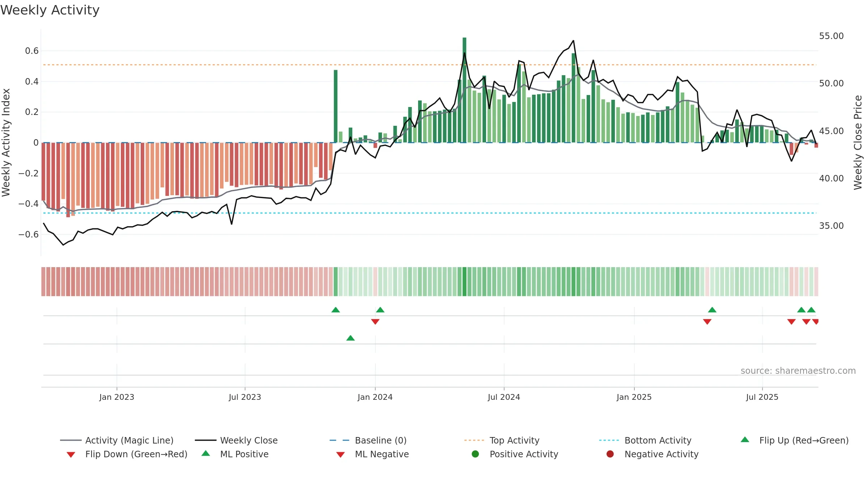Click the Jul 2025 x-axis label

[762, 397]
